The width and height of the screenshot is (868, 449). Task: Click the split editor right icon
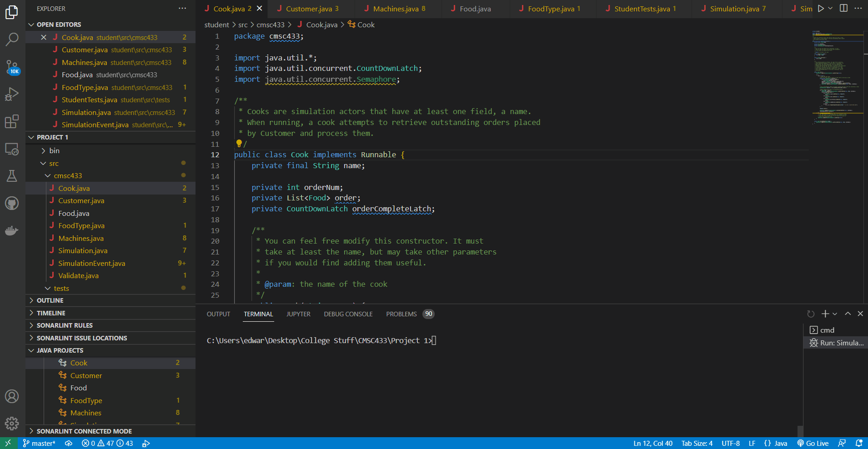coord(843,8)
